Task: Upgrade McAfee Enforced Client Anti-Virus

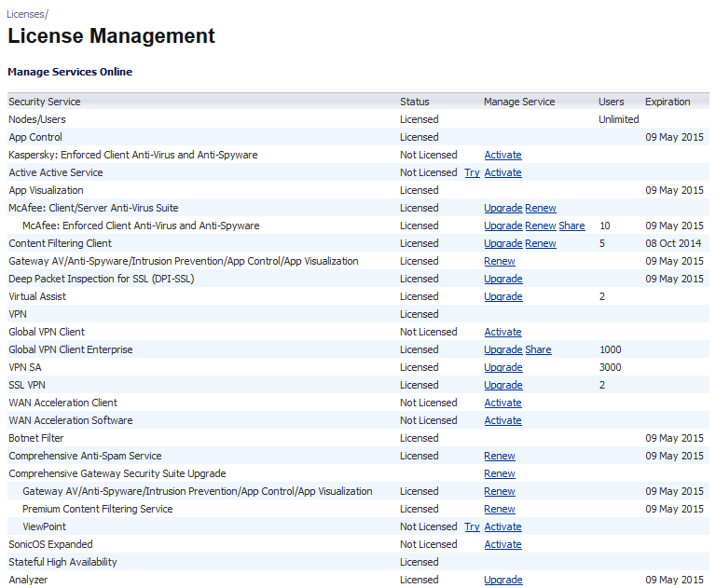Action: [x=503, y=226]
